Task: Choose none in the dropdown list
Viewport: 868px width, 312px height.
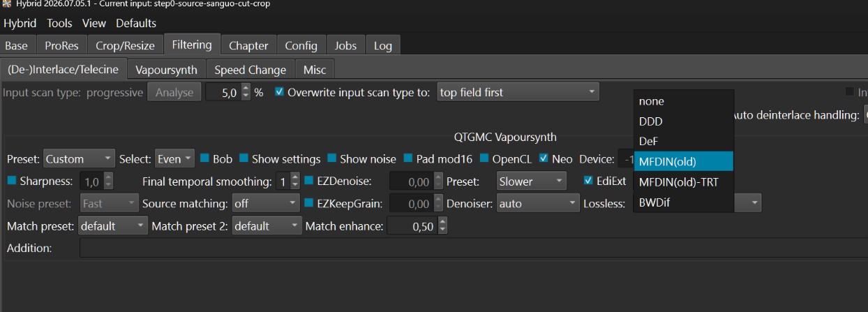Action: pos(684,101)
